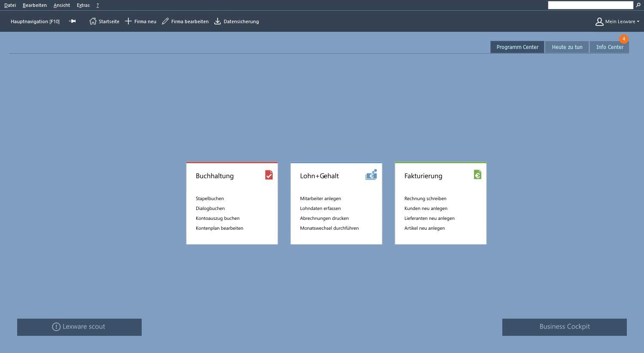
Task: Open the Business Cockpit button
Action: [564, 327]
